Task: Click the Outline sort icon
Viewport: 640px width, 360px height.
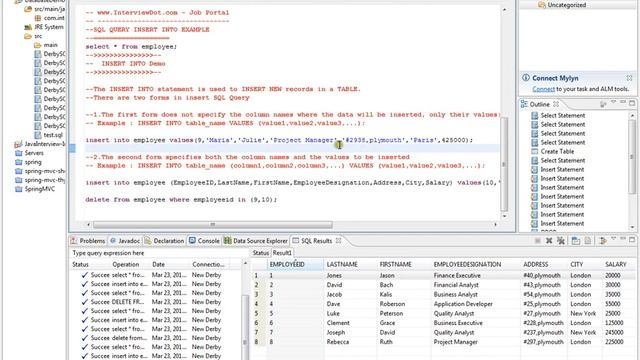Action: [603, 104]
